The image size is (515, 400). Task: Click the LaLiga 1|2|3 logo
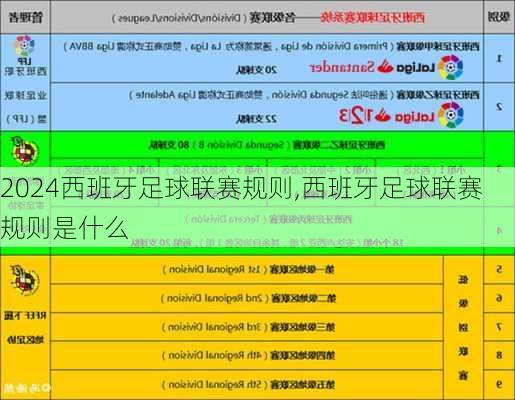click(401, 116)
